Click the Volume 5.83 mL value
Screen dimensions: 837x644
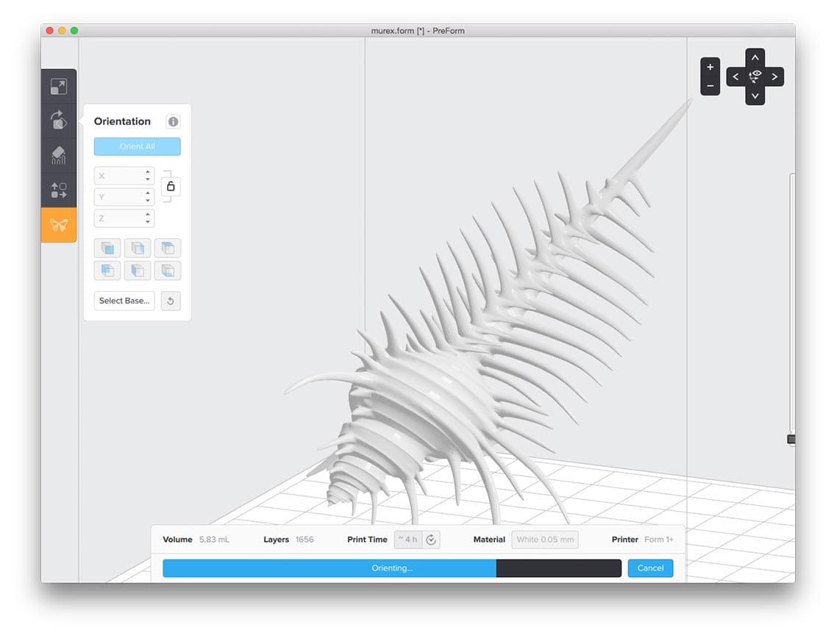coord(214,540)
